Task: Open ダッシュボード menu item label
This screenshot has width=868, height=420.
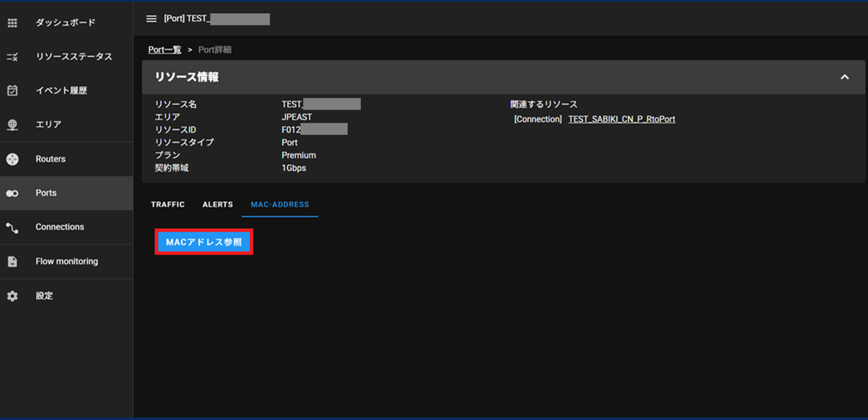Action: 65,23
